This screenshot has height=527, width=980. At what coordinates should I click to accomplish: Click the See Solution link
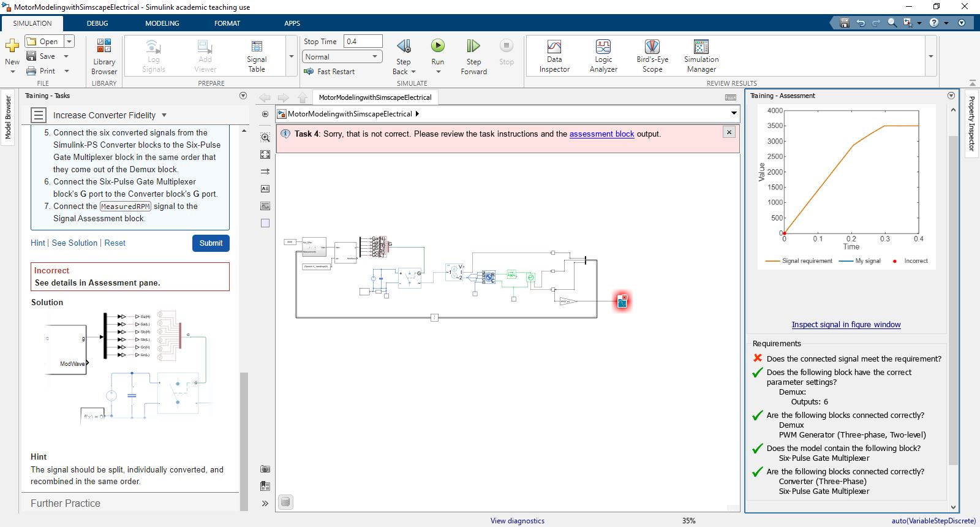pyautogui.click(x=75, y=243)
